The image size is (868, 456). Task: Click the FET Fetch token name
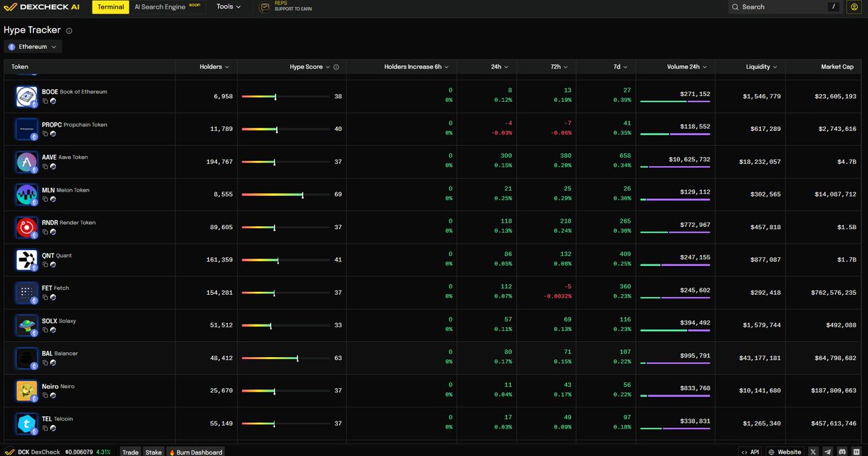tap(56, 288)
